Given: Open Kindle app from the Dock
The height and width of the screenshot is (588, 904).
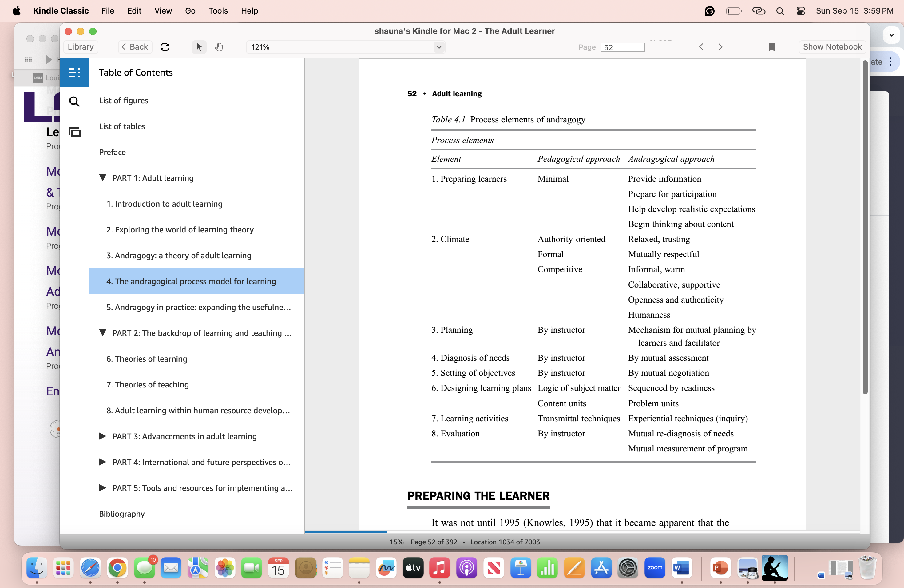Looking at the screenshot, I should pyautogui.click(x=775, y=568).
